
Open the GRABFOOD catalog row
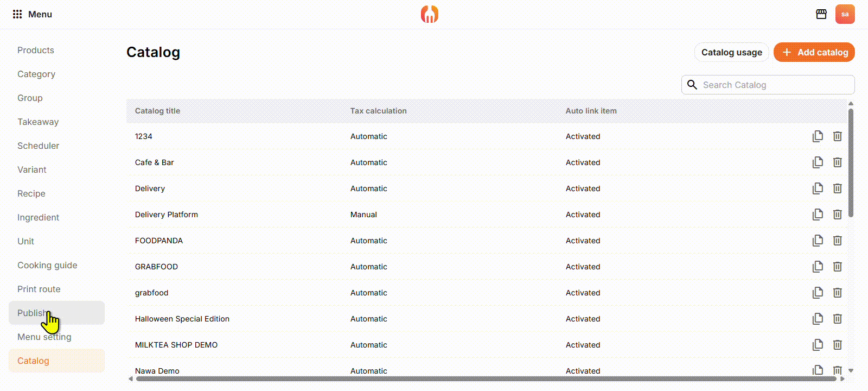pos(157,267)
